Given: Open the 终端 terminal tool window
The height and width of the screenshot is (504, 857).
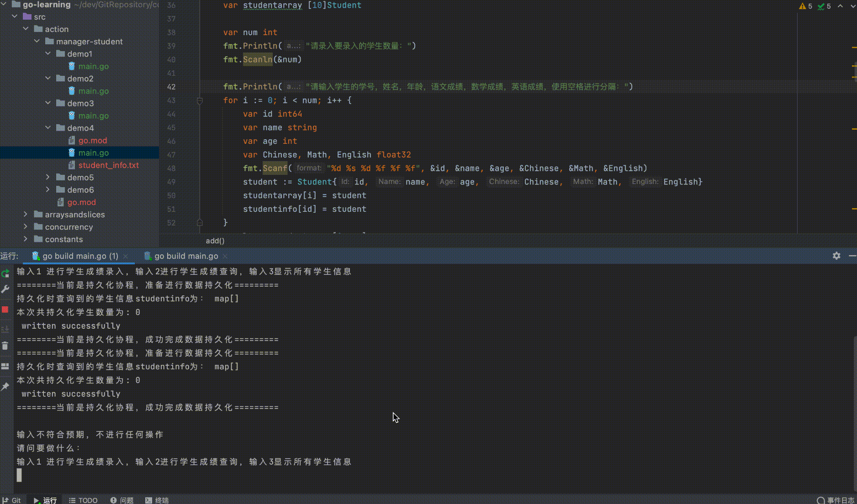Looking at the screenshot, I should pyautogui.click(x=157, y=500).
